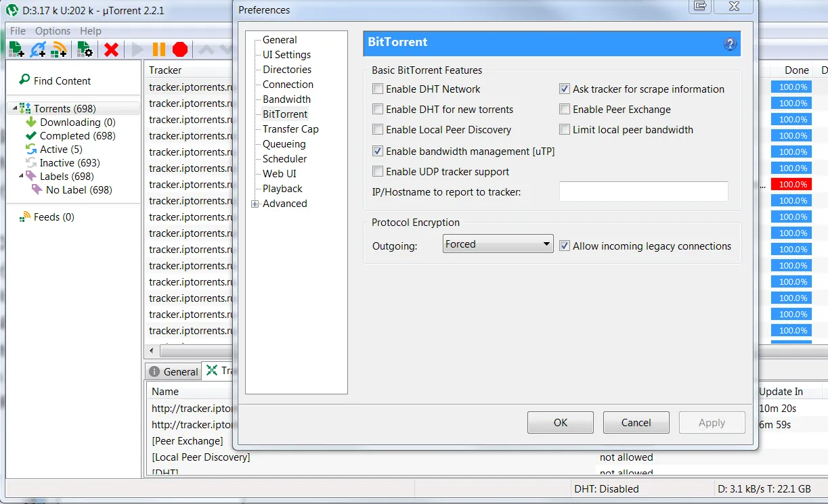Check Enable UDP tracker support
828x504 pixels.
[378, 171]
